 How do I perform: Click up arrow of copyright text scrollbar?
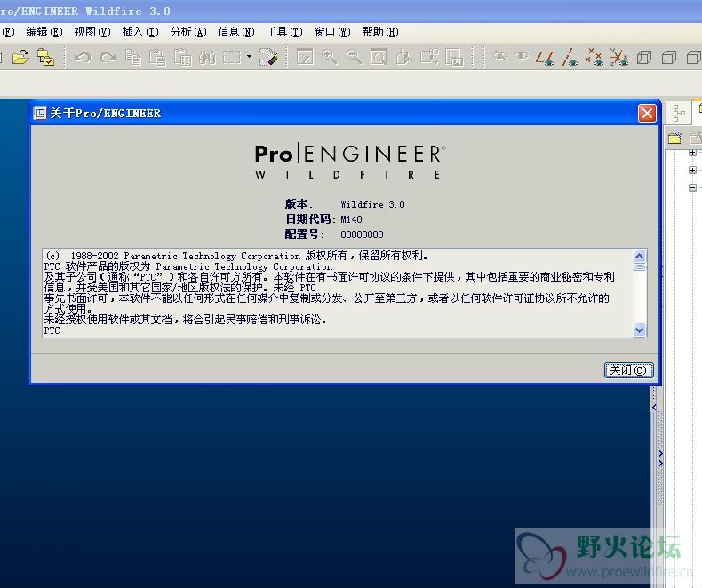pyautogui.click(x=639, y=256)
